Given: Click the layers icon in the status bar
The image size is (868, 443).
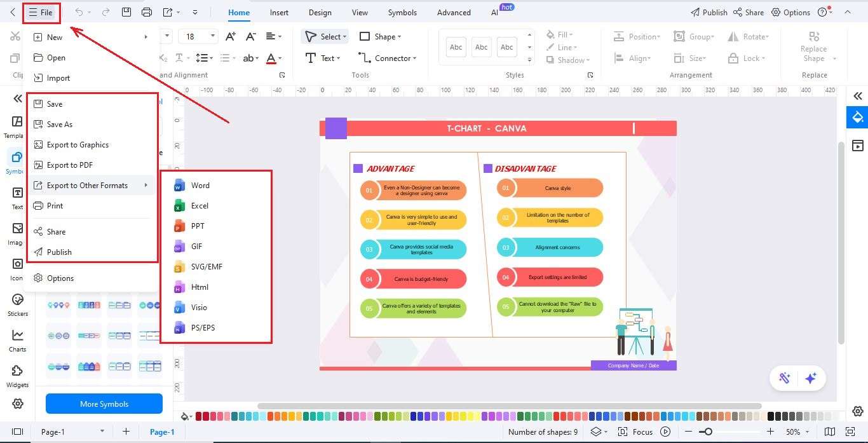Looking at the screenshot, I should 595,432.
